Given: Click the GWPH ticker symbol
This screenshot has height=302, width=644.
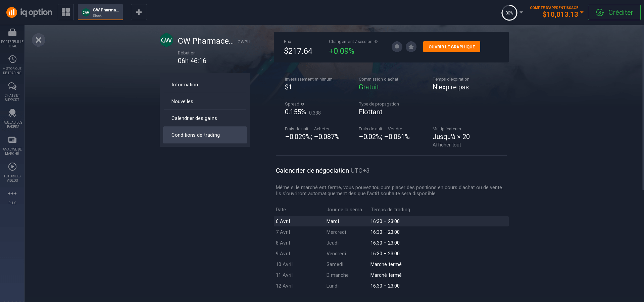Looking at the screenshot, I should (244, 42).
